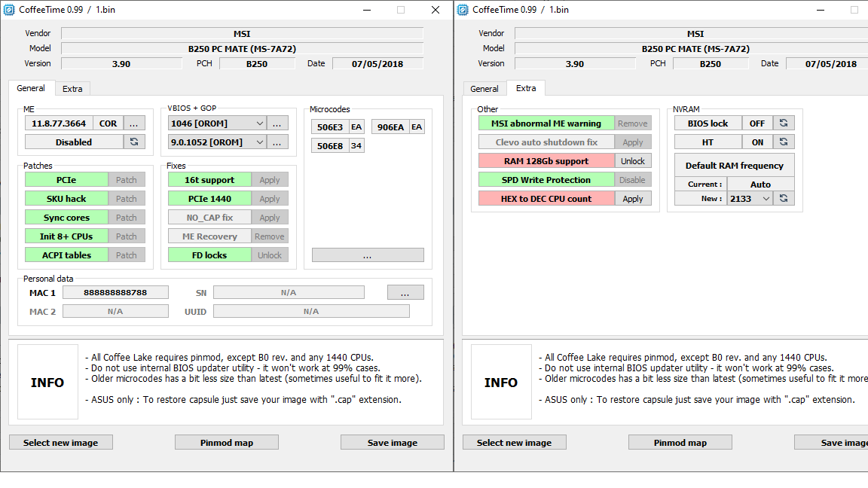Click the MAC 1 input field
Image resolution: width=868 pixels, height=488 pixels.
(116, 292)
